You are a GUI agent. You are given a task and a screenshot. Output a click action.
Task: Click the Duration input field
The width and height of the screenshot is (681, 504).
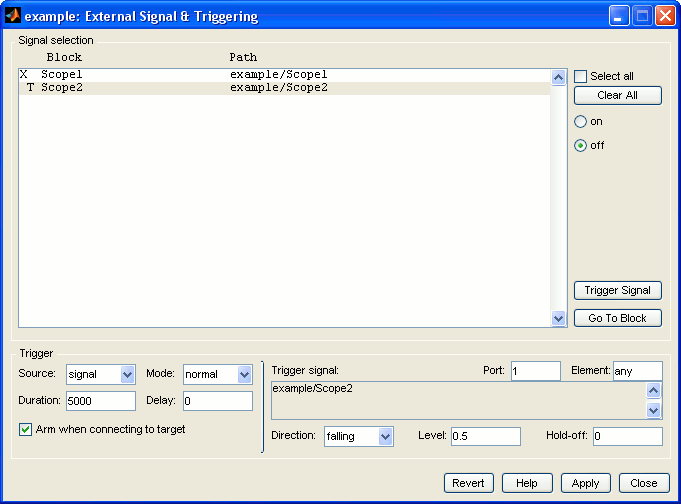tap(100, 401)
